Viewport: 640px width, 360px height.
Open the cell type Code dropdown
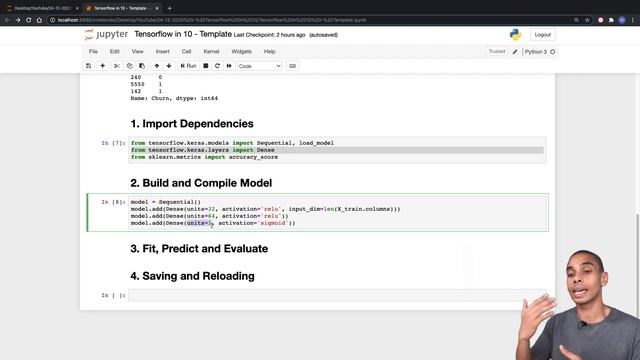click(x=260, y=66)
